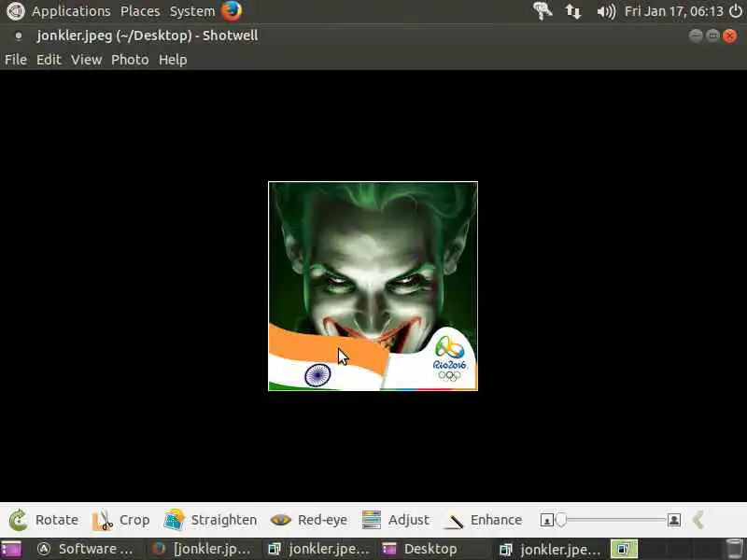The image size is (747, 560).
Task: Choose the Red-eye reduction tool
Action: coord(309,520)
